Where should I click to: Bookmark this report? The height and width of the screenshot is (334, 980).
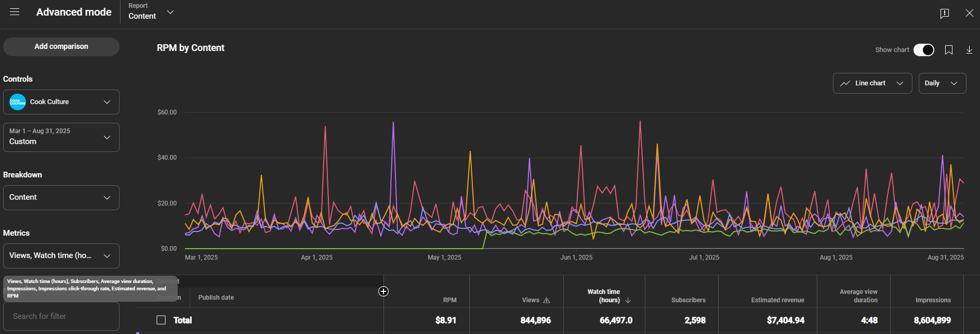pos(949,50)
